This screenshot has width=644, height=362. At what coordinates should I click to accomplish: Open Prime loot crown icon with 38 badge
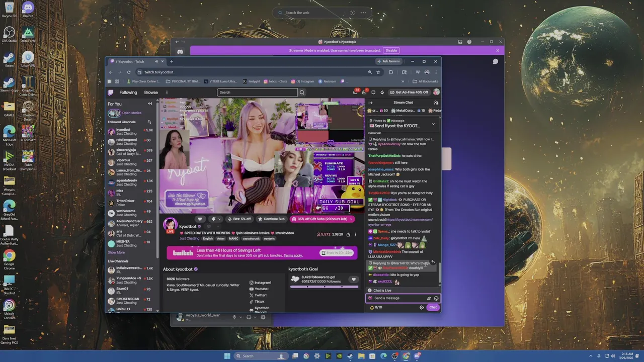356,92
